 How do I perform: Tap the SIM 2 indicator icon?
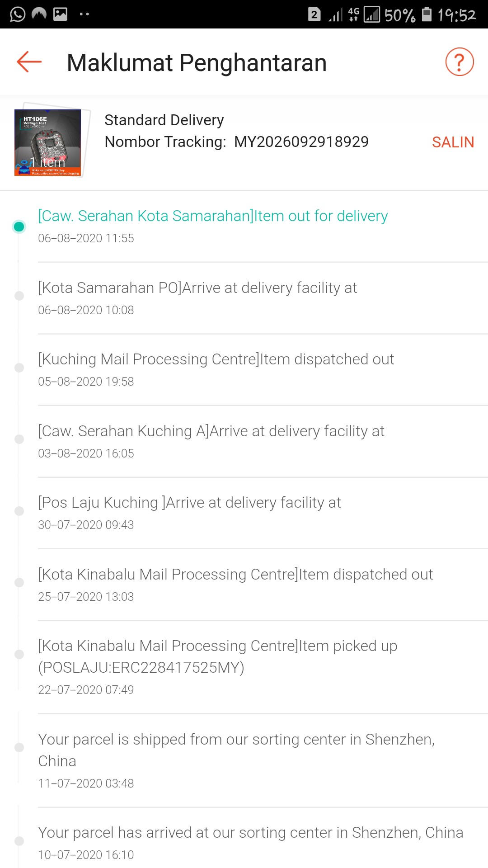click(314, 14)
